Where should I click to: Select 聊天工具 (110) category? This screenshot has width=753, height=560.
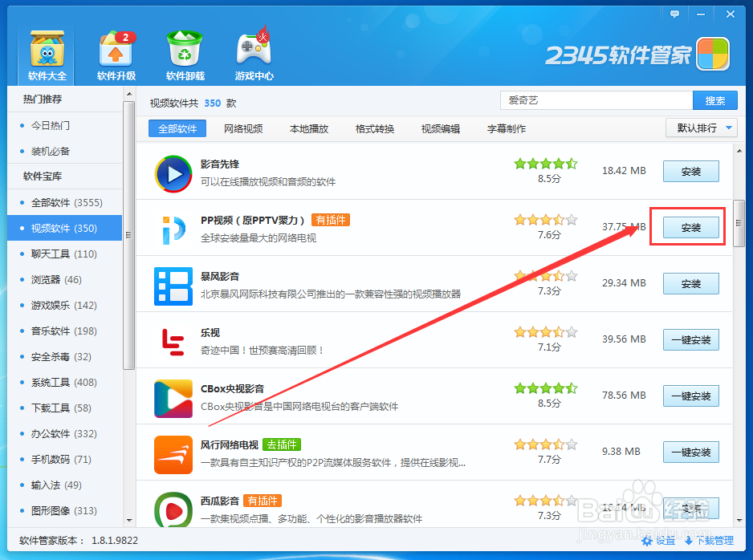click(x=65, y=254)
